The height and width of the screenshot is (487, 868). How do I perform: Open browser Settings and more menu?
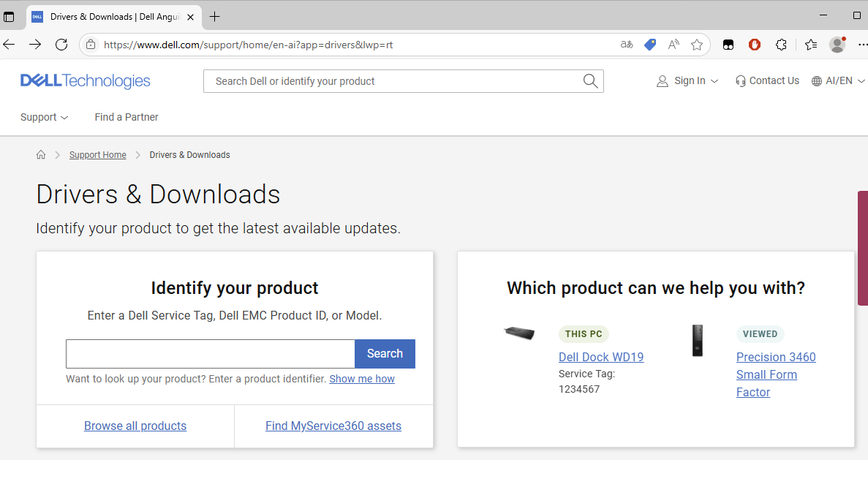pos(862,45)
